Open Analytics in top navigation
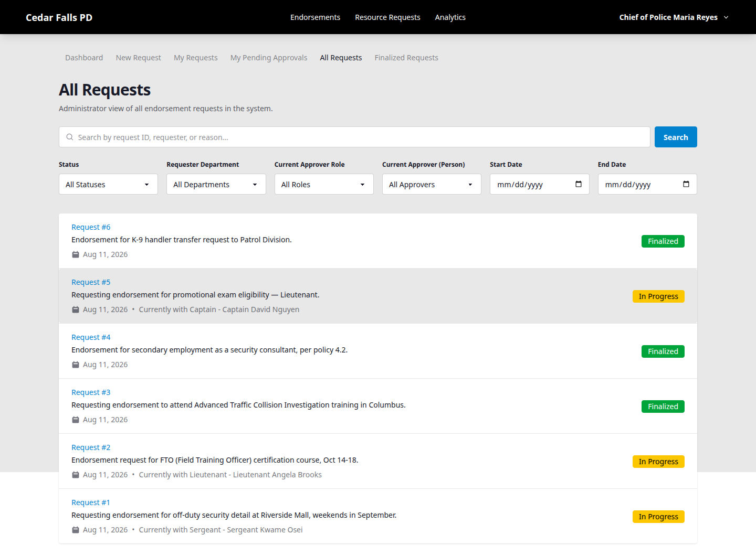The height and width of the screenshot is (556, 756). (450, 17)
